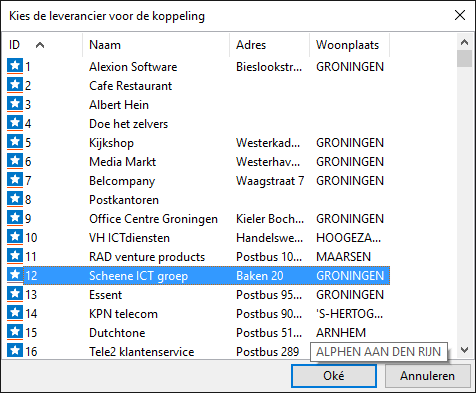Image resolution: width=476 pixels, height=393 pixels.
Task: Click the star icon for Alexion Software
Action: [15, 66]
